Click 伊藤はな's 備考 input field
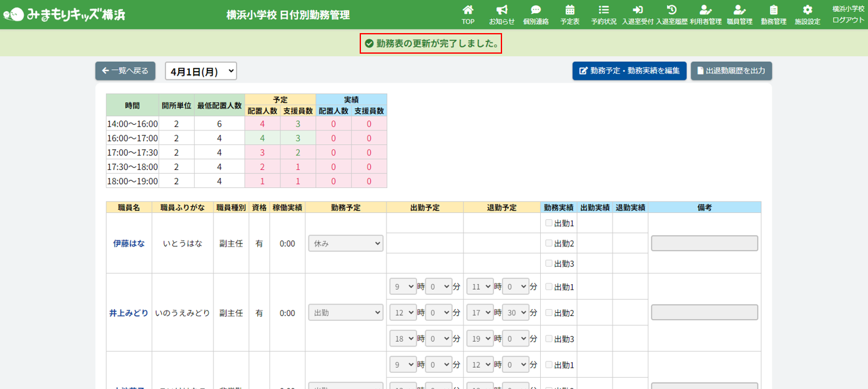The image size is (868, 389). [704, 244]
